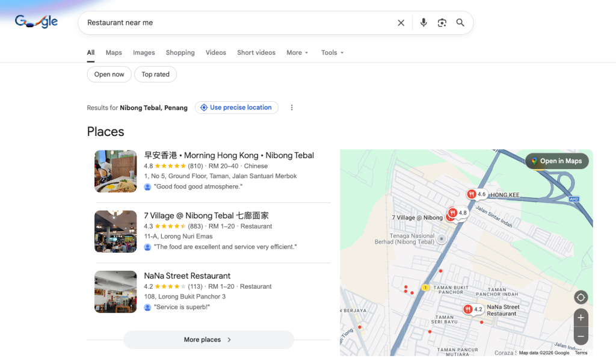Open search by image camera icon
This screenshot has height=364, width=616.
[x=442, y=23]
